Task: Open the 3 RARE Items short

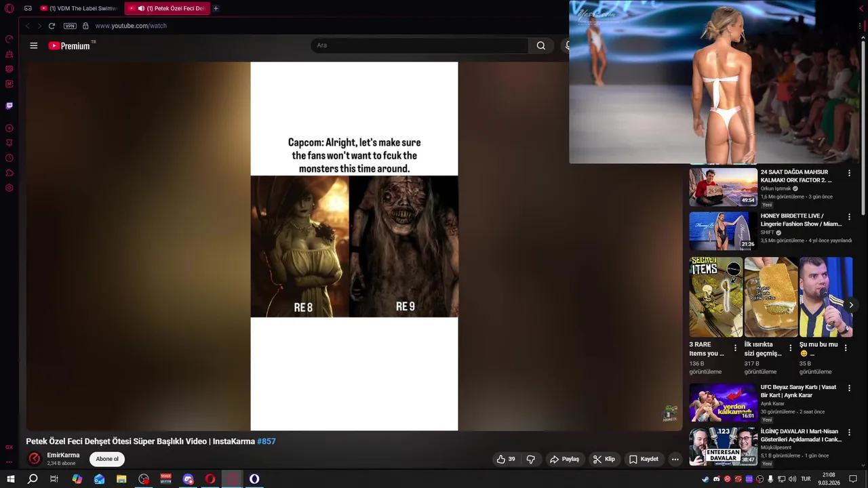Action: coord(716,297)
